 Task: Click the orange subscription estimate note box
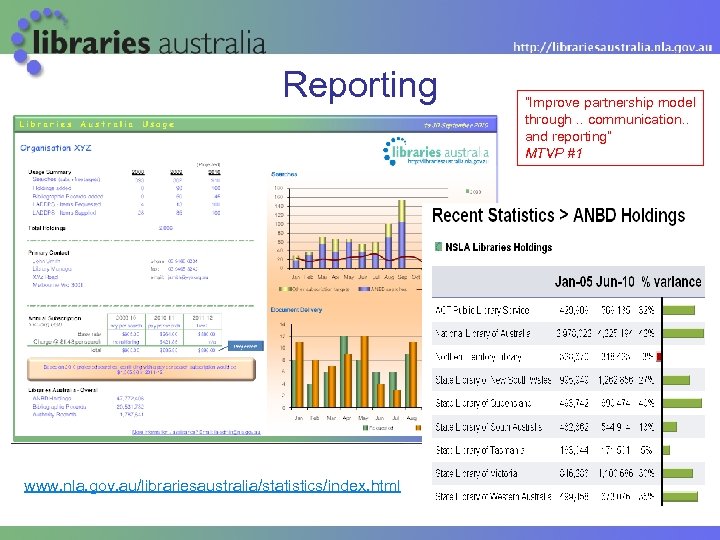(x=141, y=370)
